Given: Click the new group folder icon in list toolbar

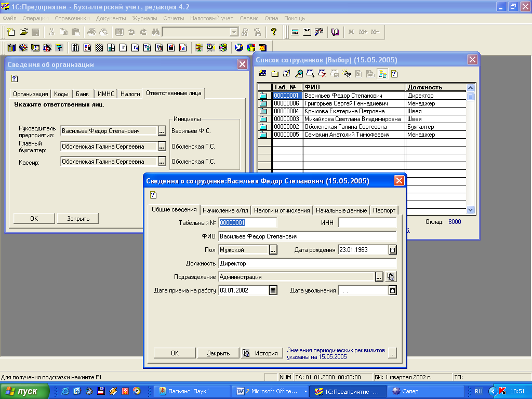Looking at the screenshot, I should pyautogui.click(x=274, y=74).
